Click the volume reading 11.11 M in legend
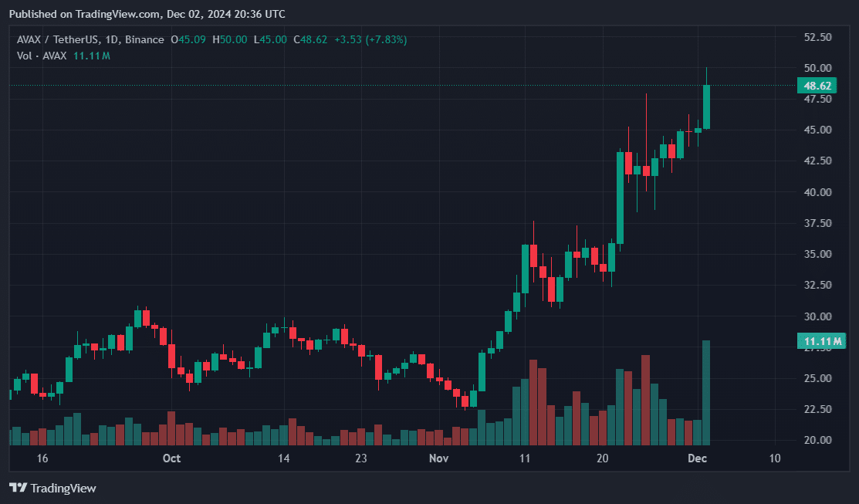Image resolution: width=859 pixels, height=504 pixels. coord(92,56)
